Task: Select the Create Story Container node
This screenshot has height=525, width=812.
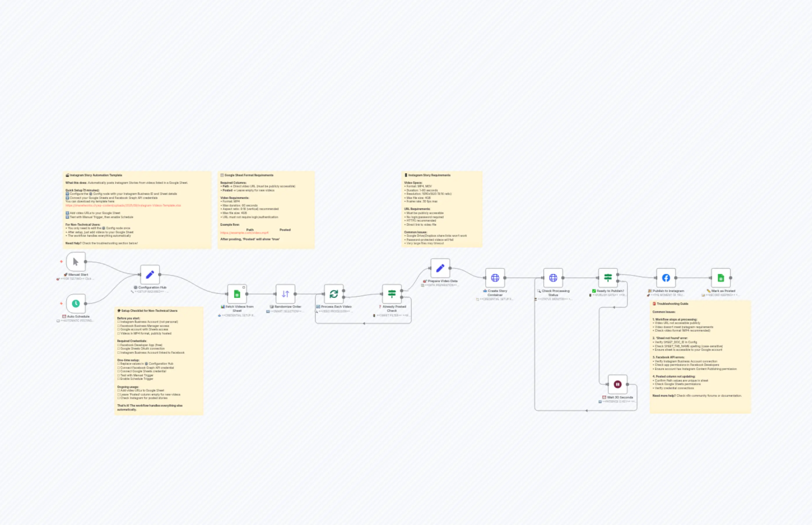Action: (x=496, y=278)
